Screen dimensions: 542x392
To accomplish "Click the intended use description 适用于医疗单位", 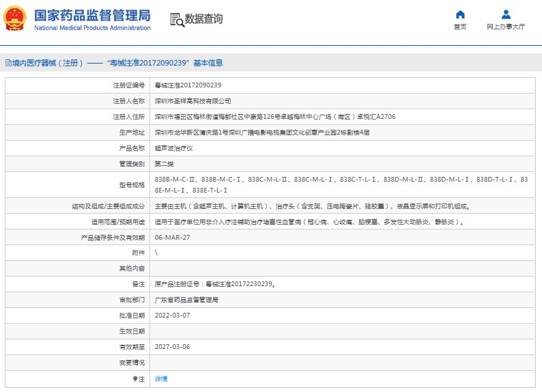I will [x=310, y=222].
